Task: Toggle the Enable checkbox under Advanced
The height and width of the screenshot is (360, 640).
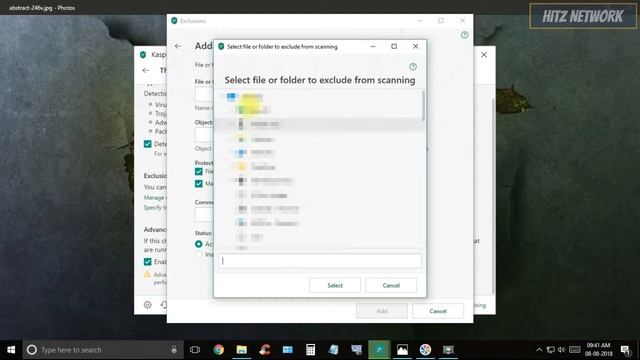Action: (x=148, y=262)
